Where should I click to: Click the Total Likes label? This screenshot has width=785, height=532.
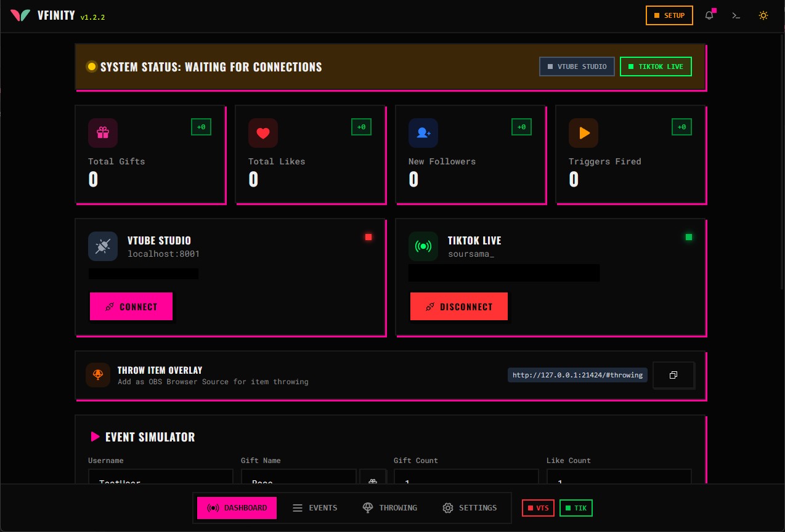[x=277, y=161]
